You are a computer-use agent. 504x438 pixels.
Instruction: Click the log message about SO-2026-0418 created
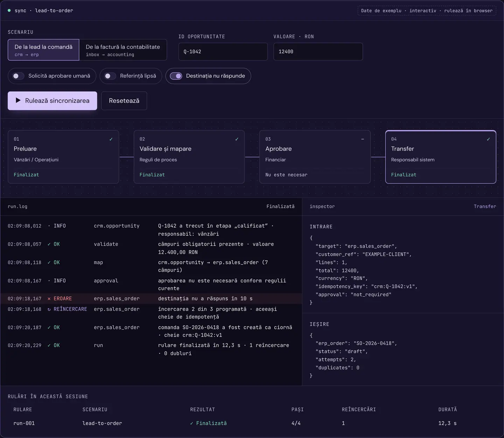[225, 331]
